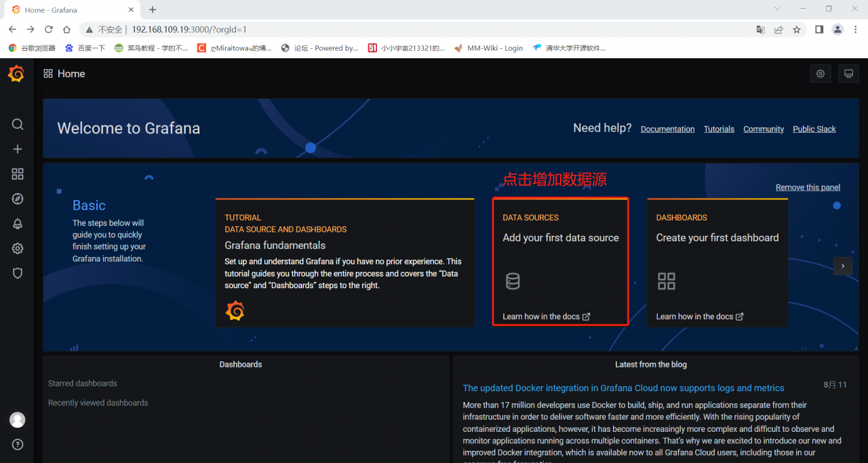Click the share page icon in address bar
Image resolution: width=868 pixels, height=463 pixels.
pyautogui.click(x=778, y=29)
